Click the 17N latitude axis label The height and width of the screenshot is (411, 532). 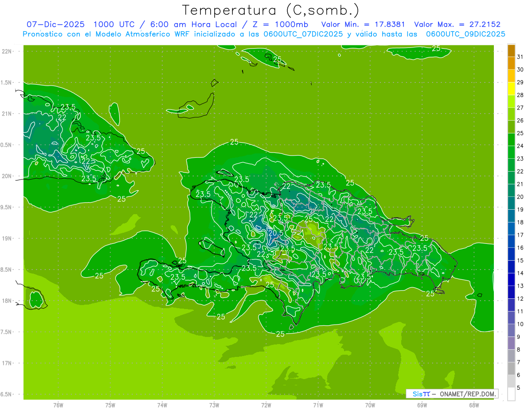(7, 363)
